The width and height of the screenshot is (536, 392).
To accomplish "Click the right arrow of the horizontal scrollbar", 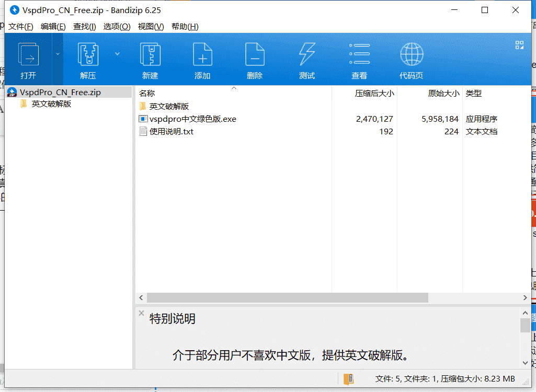I will pos(526,298).
